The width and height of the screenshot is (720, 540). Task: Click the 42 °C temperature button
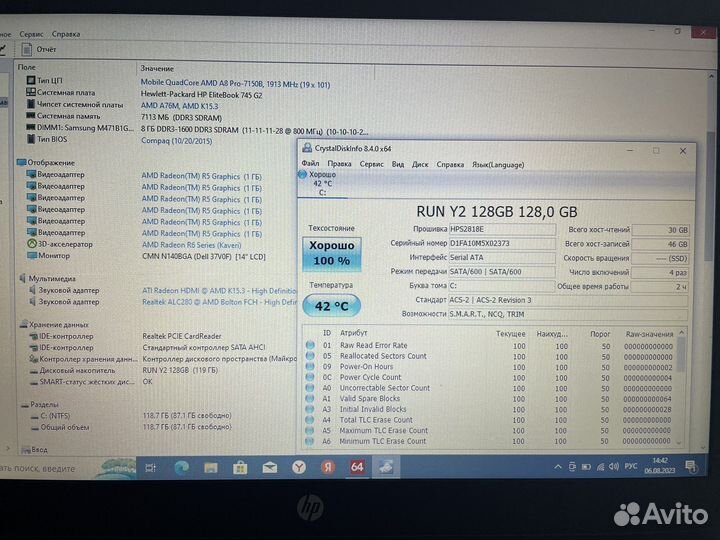click(x=331, y=306)
